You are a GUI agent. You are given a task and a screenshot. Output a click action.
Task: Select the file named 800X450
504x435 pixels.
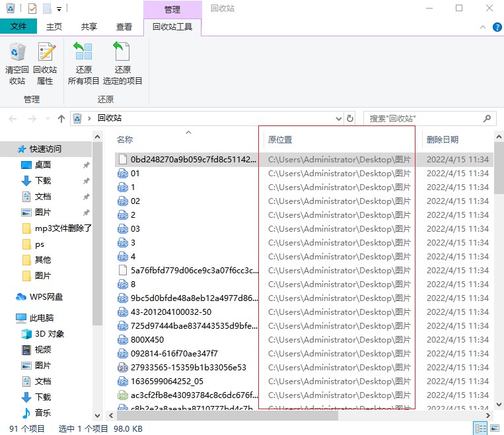pos(147,339)
